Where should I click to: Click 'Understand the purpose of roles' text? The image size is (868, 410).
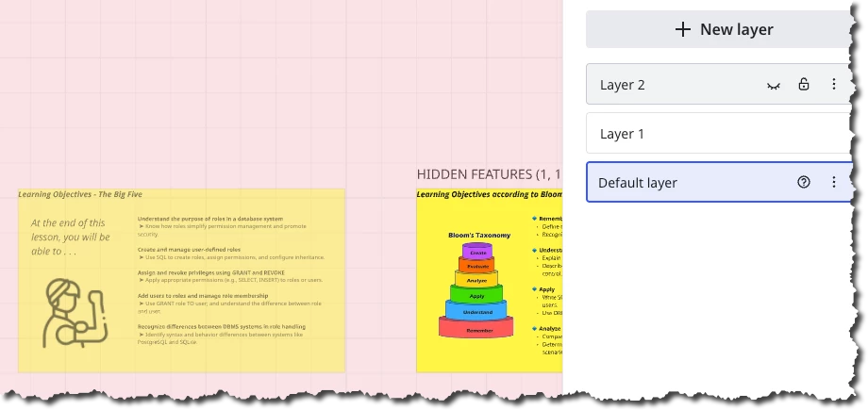click(210, 219)
